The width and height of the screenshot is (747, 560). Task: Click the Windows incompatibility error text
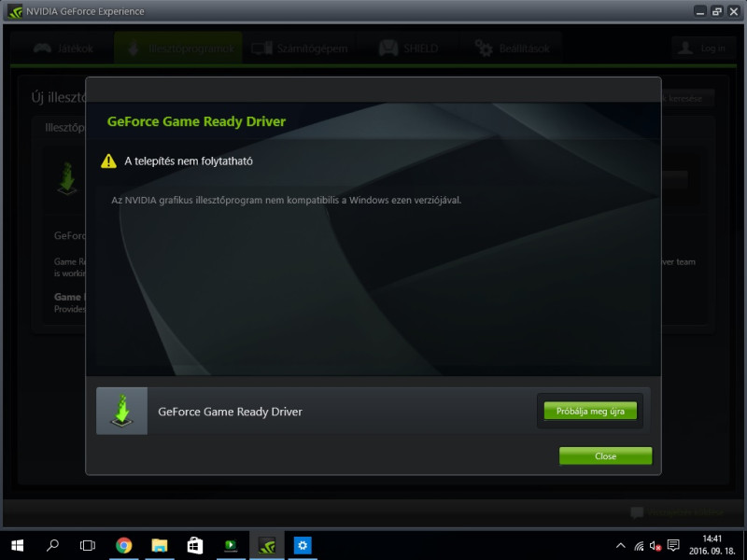tap(287, 200)
